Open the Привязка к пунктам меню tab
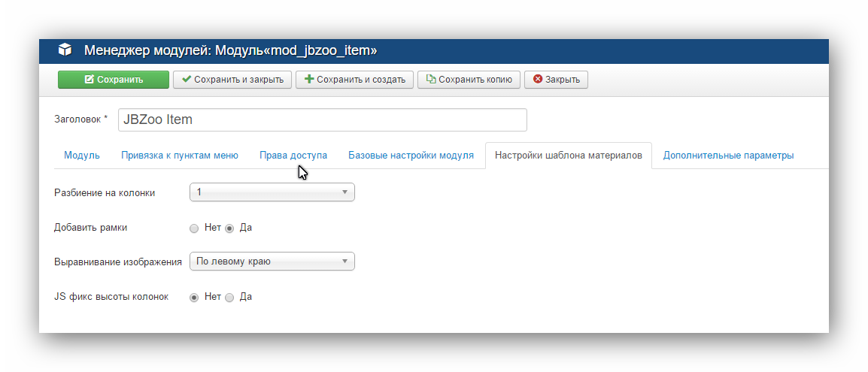This screenshot has height=372, width=868. point(180,156)
